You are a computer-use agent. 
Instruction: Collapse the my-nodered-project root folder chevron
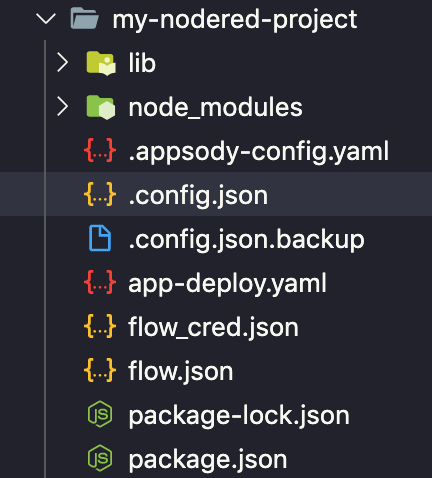pyautogui.click(x=46, y=19)
